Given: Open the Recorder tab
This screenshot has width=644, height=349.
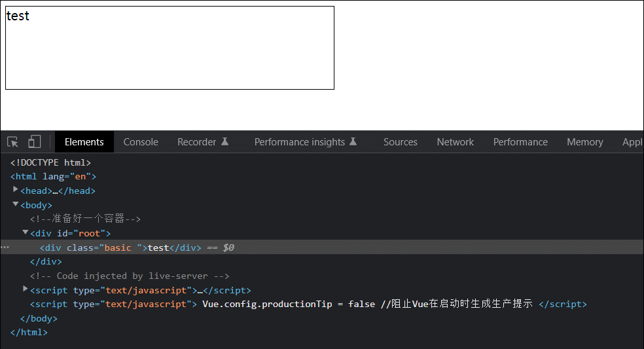Looking at the screenshot, I should [x=202, y=142].
